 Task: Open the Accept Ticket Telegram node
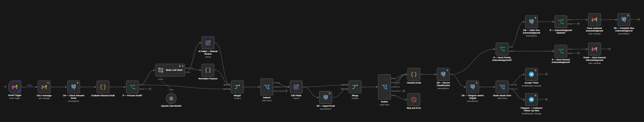531,74
